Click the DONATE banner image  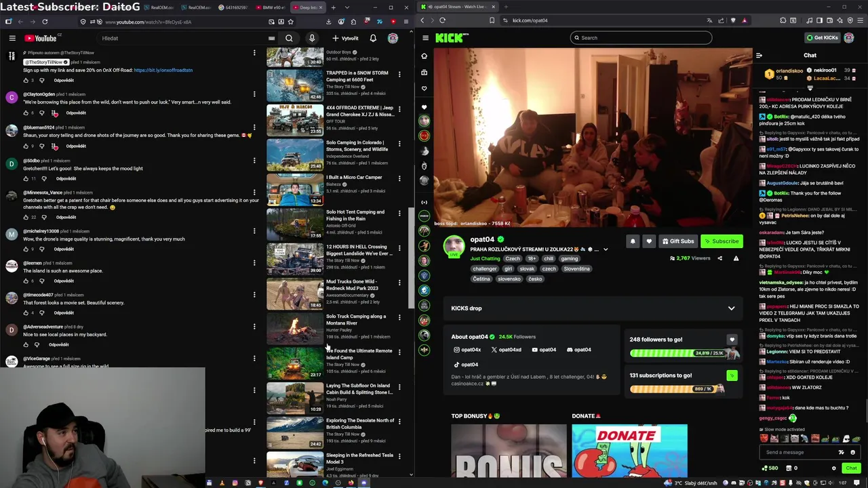[629, 451]
